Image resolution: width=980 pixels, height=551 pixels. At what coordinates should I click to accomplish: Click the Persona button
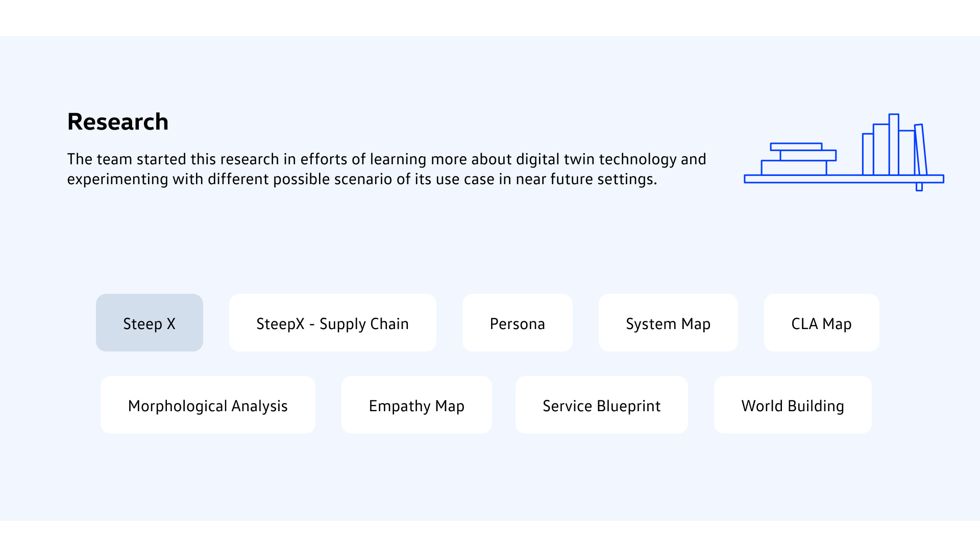click(517, 323)
